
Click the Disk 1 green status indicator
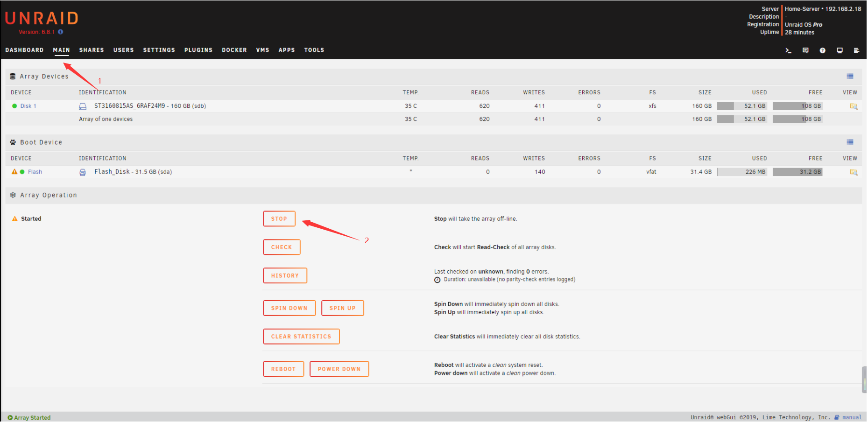click(14, 106)
